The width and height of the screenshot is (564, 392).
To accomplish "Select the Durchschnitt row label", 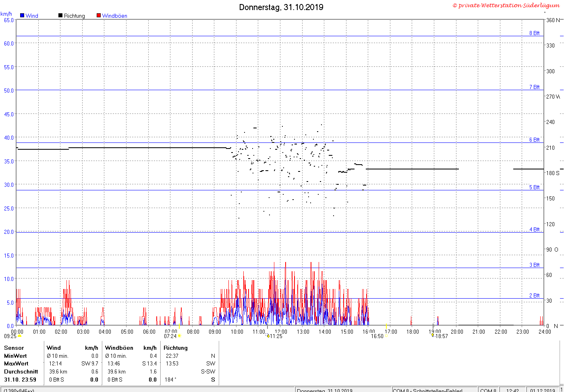I will pyautogui.click(x=21, y=371).
